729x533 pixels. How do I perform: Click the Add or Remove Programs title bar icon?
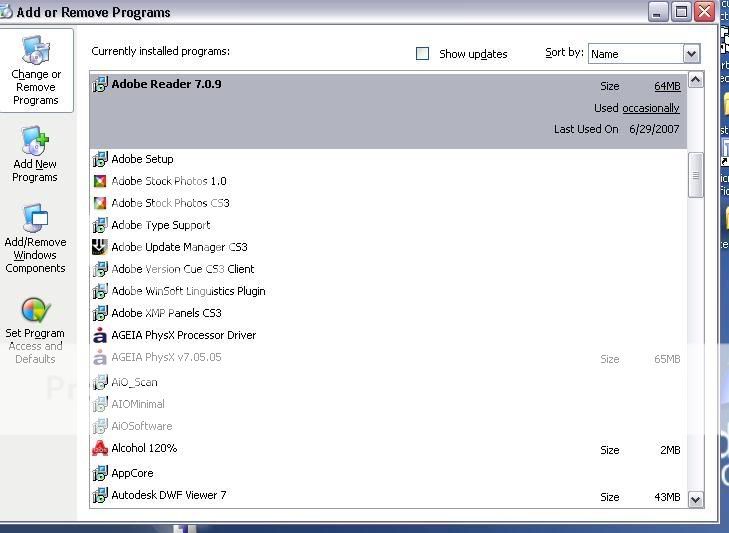pos(6,12)
